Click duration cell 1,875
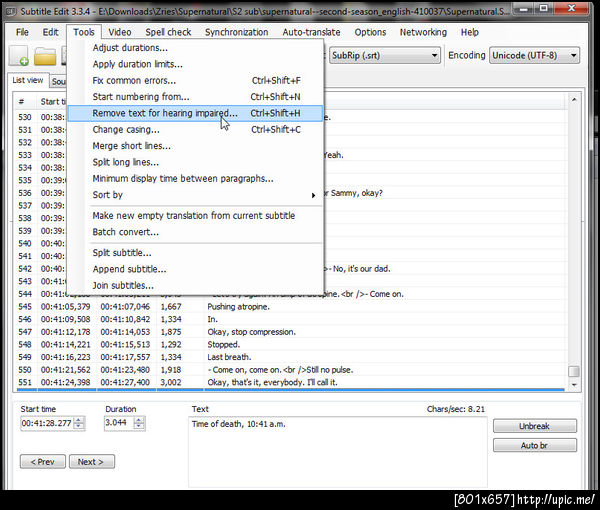The height and width of the screenshot is (510, 600). pyautogui.click(x=171, y=332)
